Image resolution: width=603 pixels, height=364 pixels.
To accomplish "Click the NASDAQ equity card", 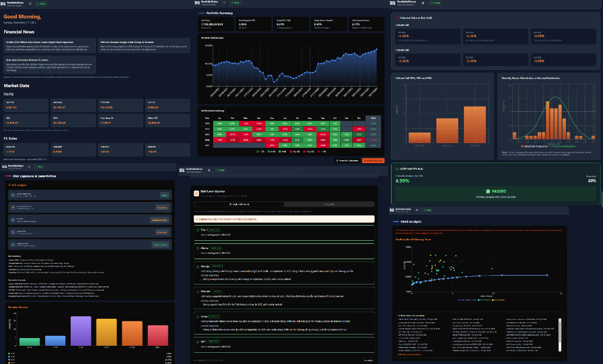I will point(74,105).
